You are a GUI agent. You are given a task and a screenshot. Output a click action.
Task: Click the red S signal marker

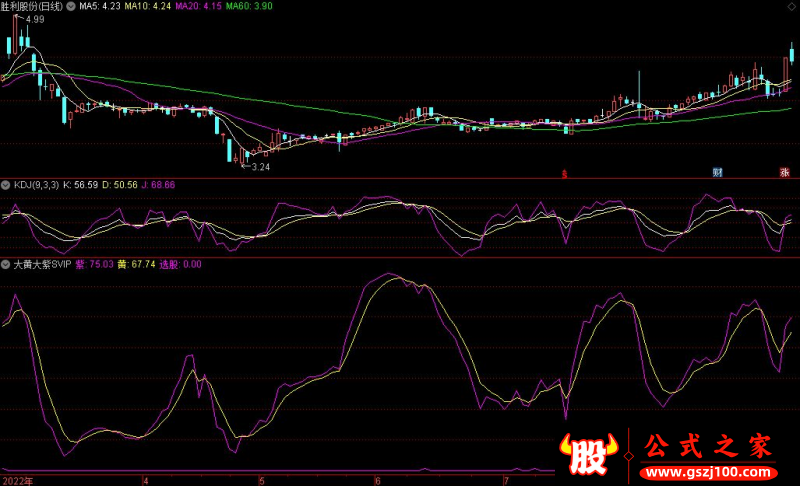pyautogui.click(x=564, y=174)
